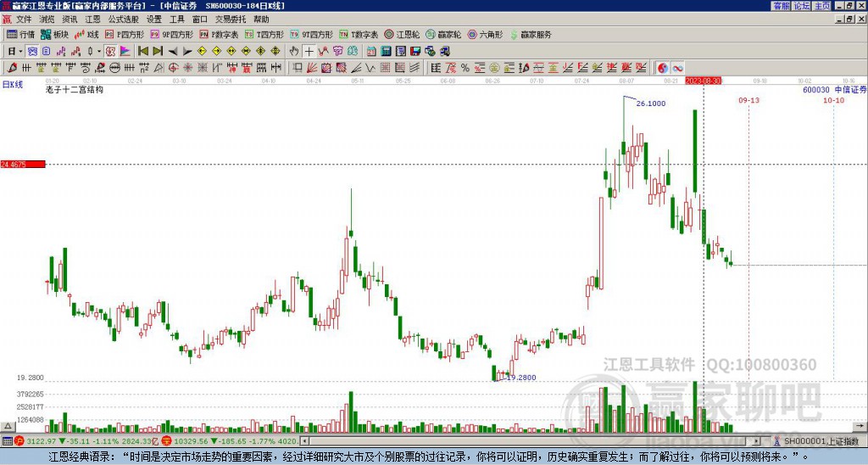Open the calculator icon
868x465 pixels.
pyautogui.click(x=386, y=52)
